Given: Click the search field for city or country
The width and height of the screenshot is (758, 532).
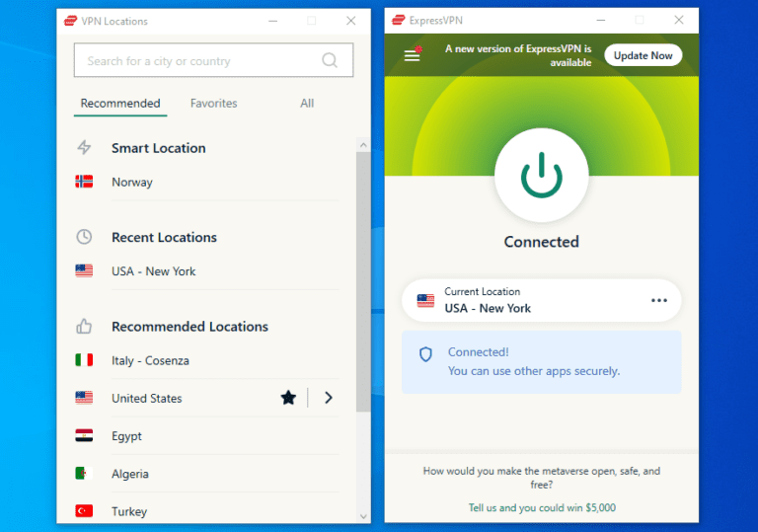Looking at the screenshot, I should [213, 60].
